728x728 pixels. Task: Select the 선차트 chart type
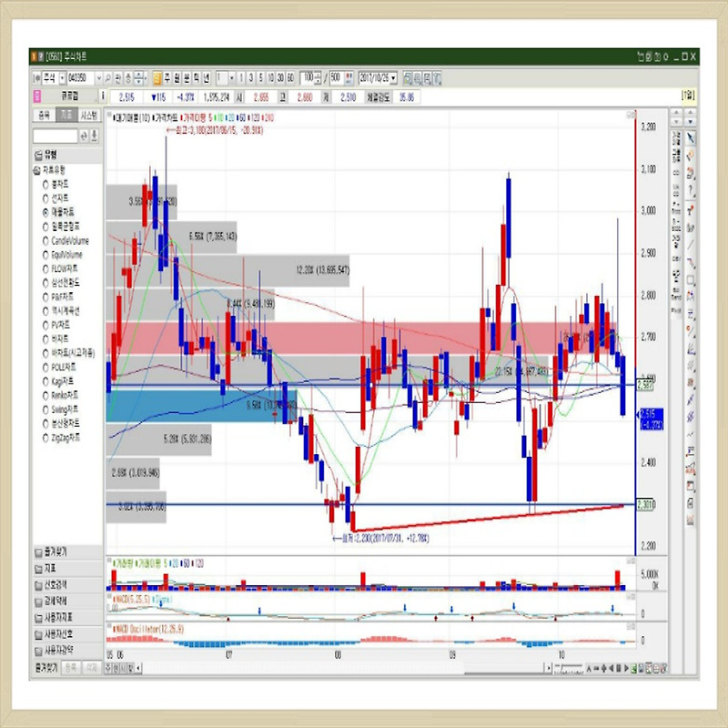point(56,198)
